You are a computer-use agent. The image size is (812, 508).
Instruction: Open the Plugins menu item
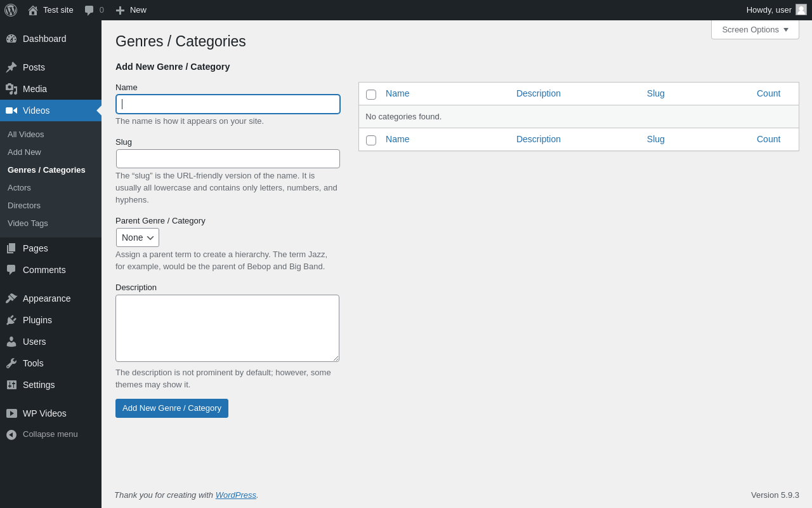click(51, 320)
